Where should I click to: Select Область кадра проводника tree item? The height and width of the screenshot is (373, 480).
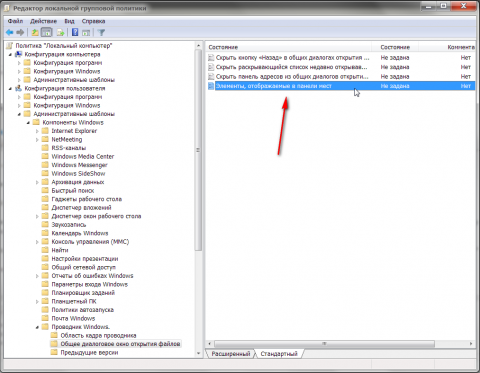[x=98, y=335]
